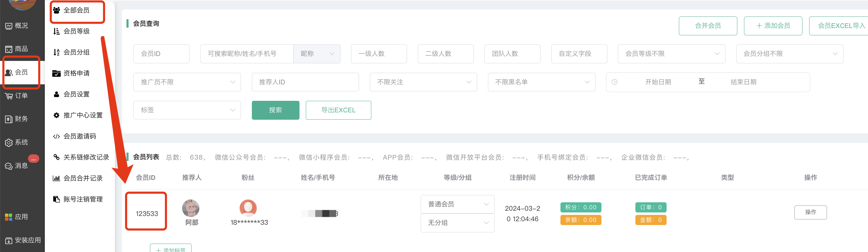Click the 添加会员 button
868x252 pixels.
coord(773,26)
